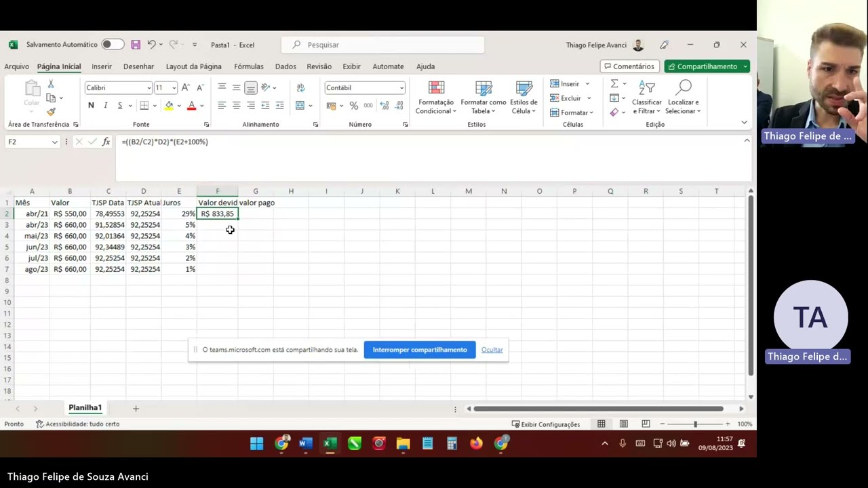The image size is (868, 488).
Task: Toggle Align Right in Alinhamento
Action: (x=251, y=106)
